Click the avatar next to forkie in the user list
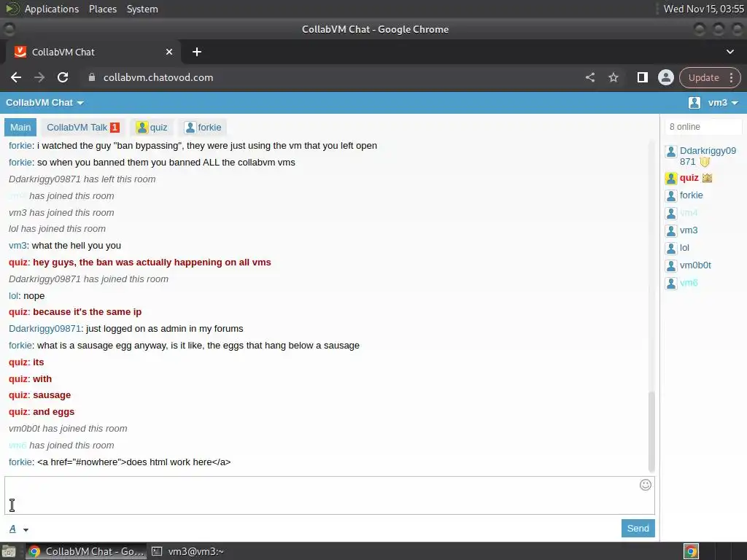Viewport: 747px width, 560px height. pyautogui.click(x=671, y=195)
